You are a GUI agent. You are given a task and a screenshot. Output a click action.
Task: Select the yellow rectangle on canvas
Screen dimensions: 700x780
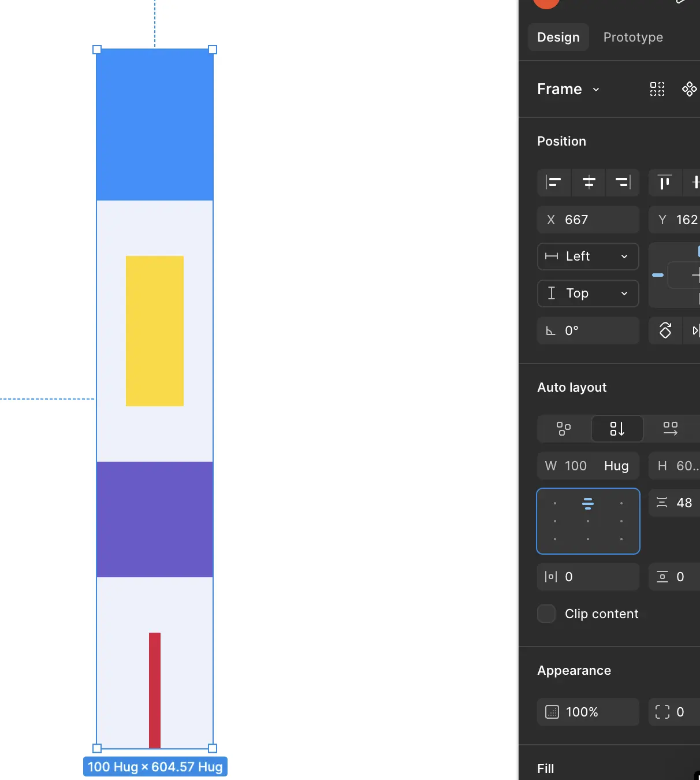point(155,330)
